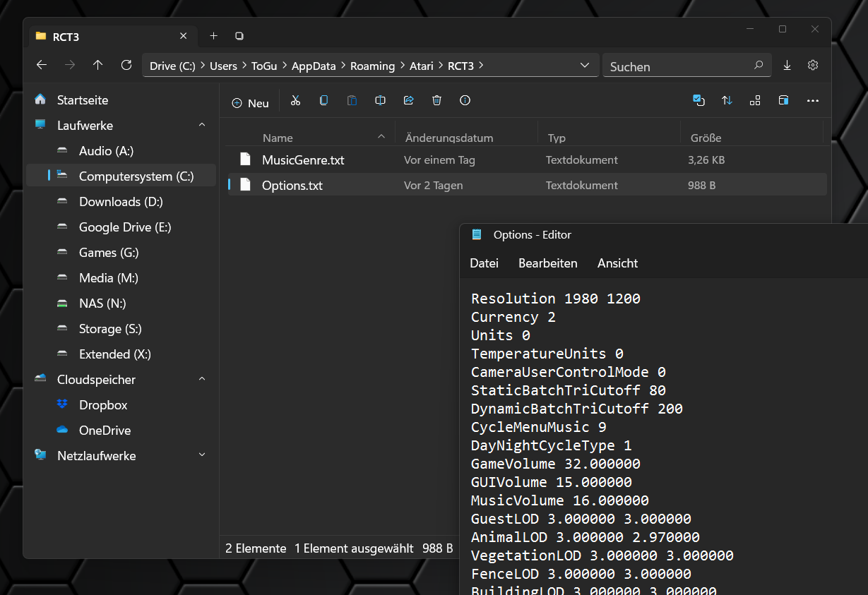This screenshot has height=595, width=868.
Task: Sort by Typ column header
Action: click(557, 138)
